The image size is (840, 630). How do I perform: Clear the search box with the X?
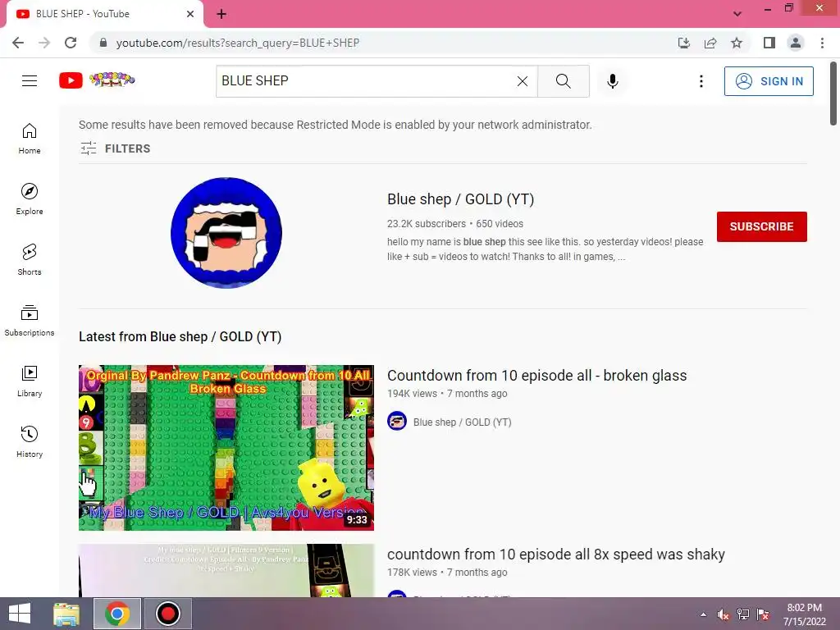[x=523, y=81]
